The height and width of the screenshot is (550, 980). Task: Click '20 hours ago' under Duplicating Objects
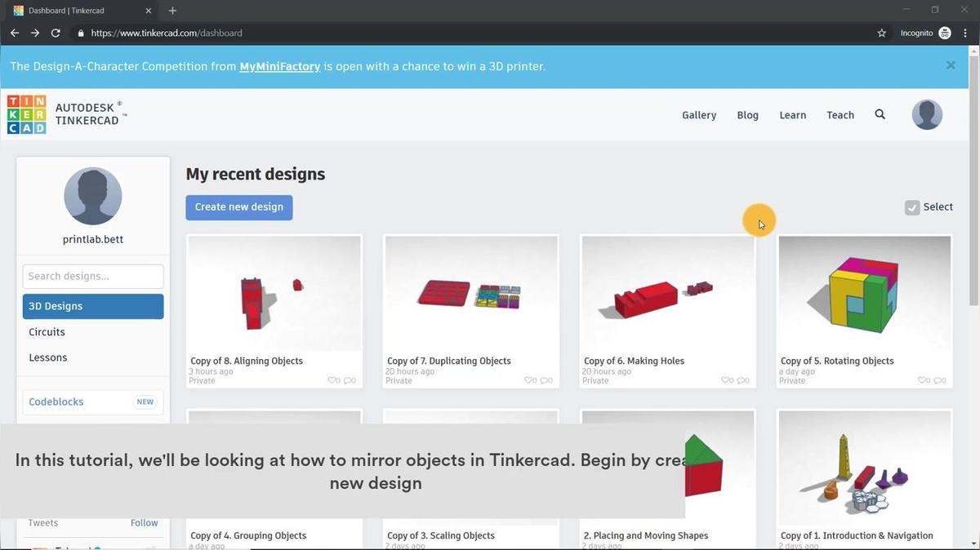[410, 371]
